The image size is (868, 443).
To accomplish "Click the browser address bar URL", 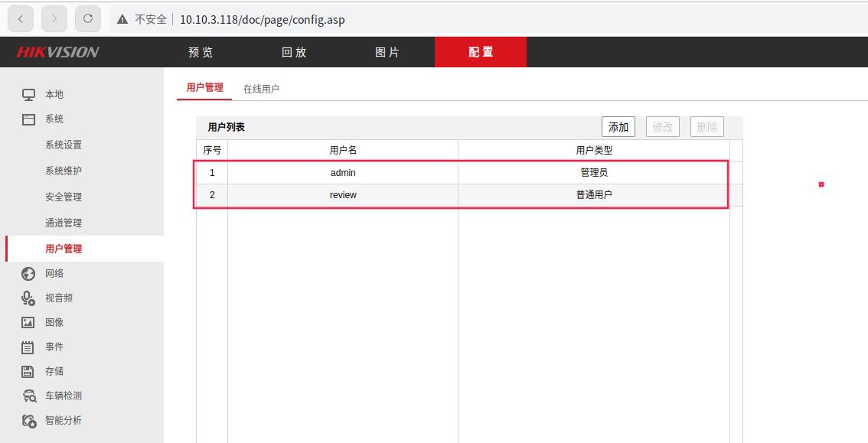I will coord(262,19).
